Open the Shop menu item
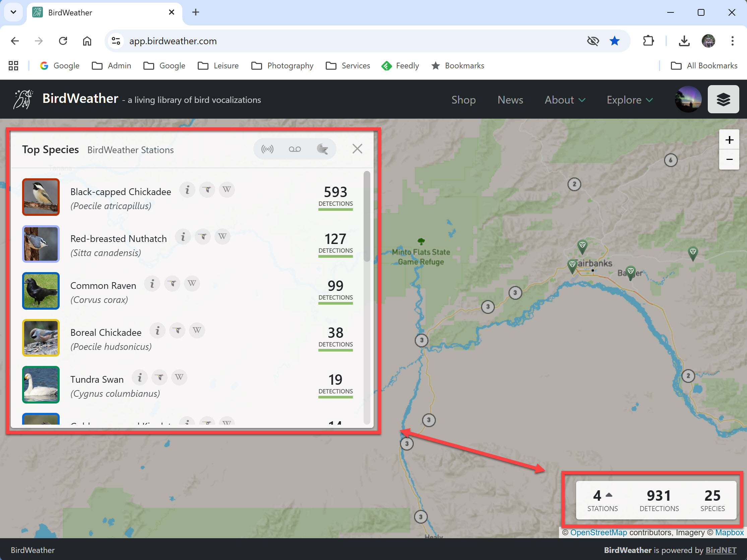Image resolution: width=747 pixels, height=560 pixels. [x=463, y=100]
